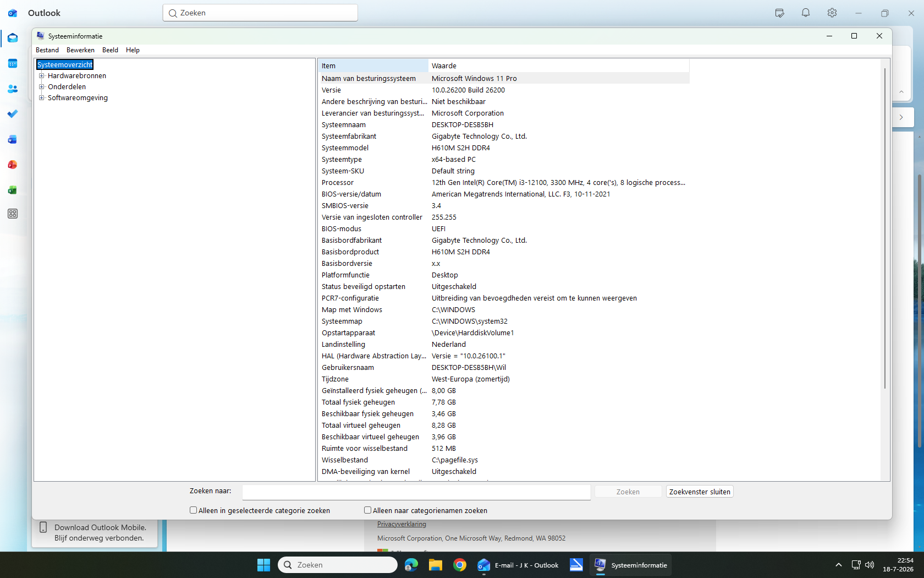Launch Word from the Outlook sidebar
This screenshot has width=924, height=578.
coord(13,139)
